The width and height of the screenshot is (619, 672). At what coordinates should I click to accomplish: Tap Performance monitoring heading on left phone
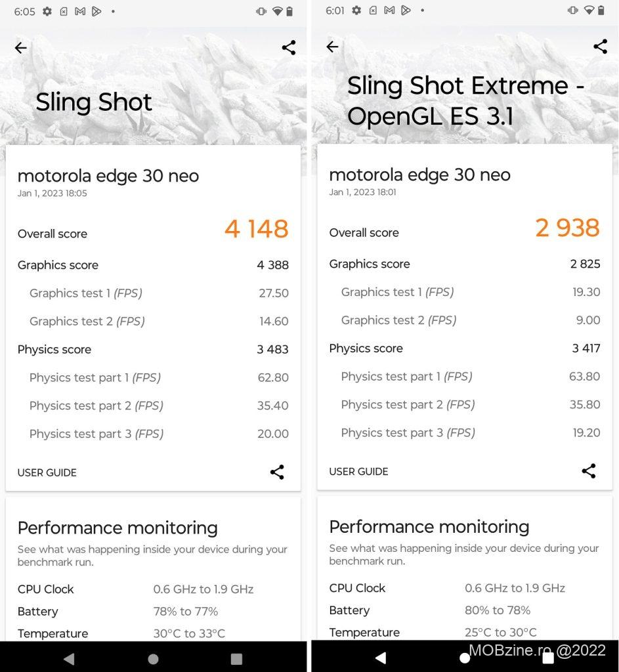[x=117, y=528]
